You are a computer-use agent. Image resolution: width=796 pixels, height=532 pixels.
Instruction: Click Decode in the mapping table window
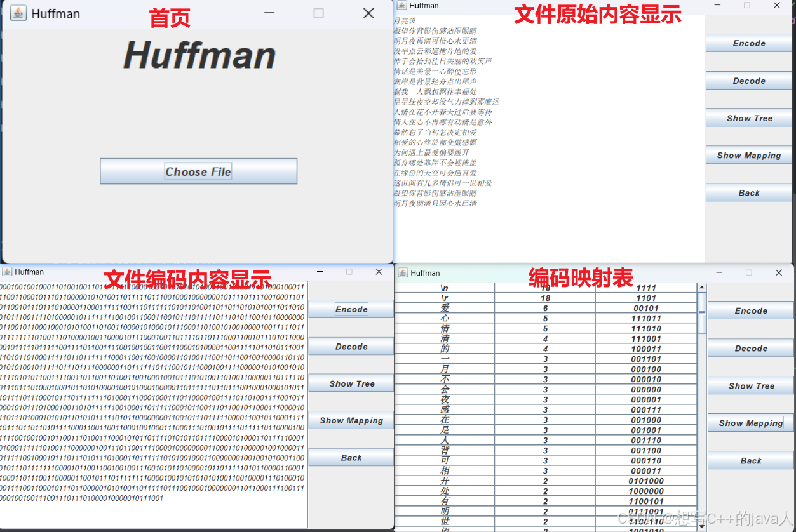tap(750, 348)
